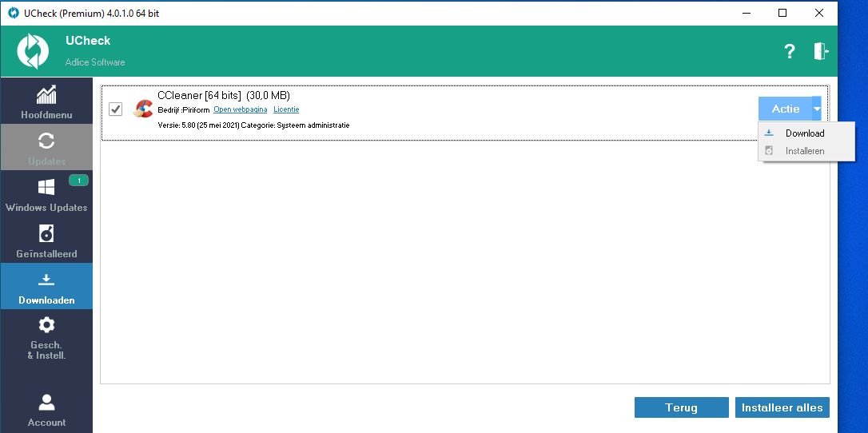The width and height of the screenshot is (868, 433).
Task: Click the 'Adlice Software' header text
Action: point(95,62)
